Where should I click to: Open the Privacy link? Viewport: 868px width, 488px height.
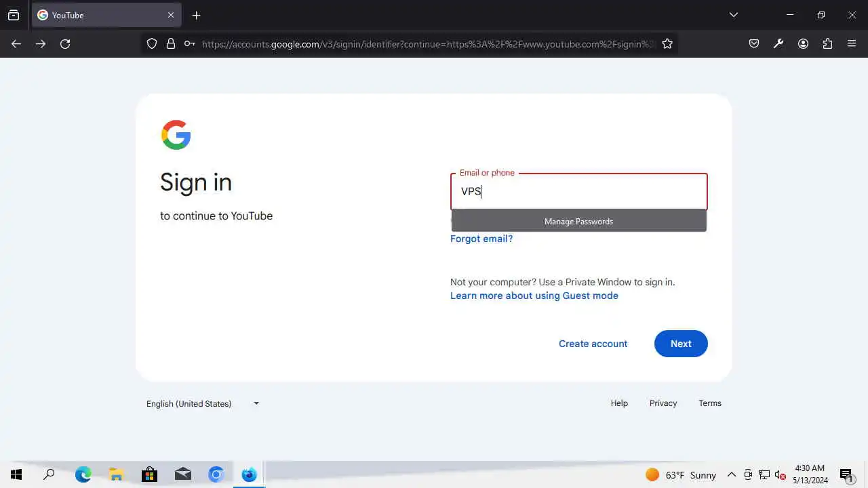(663, 403)
